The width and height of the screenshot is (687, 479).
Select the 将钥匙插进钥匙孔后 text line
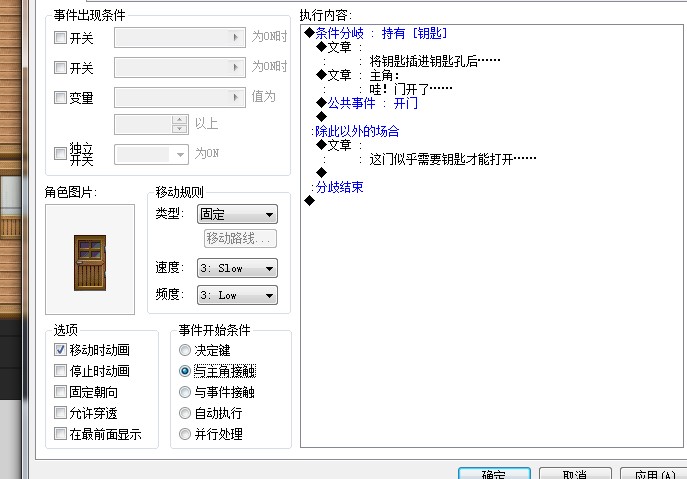tap(435, 61)
